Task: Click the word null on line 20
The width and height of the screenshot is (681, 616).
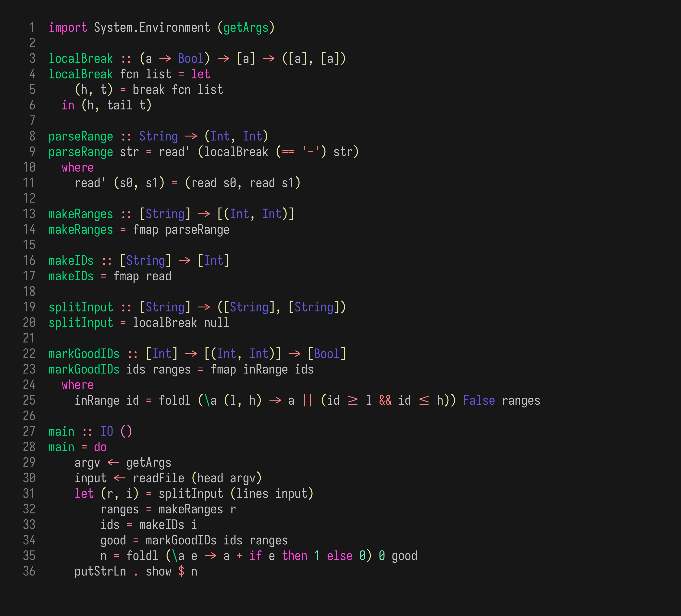Action: [x=216, y=322]
